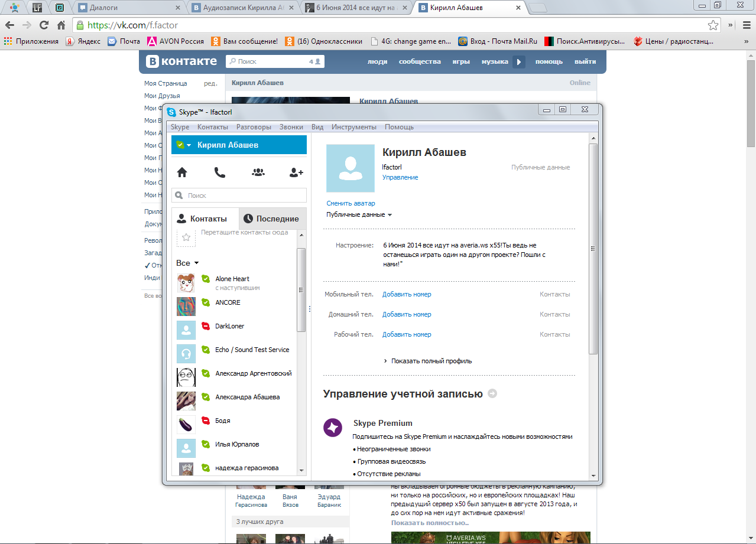This screenshot has width=756, height=544.
Task: Click the add contact icon
Action: 296,172
